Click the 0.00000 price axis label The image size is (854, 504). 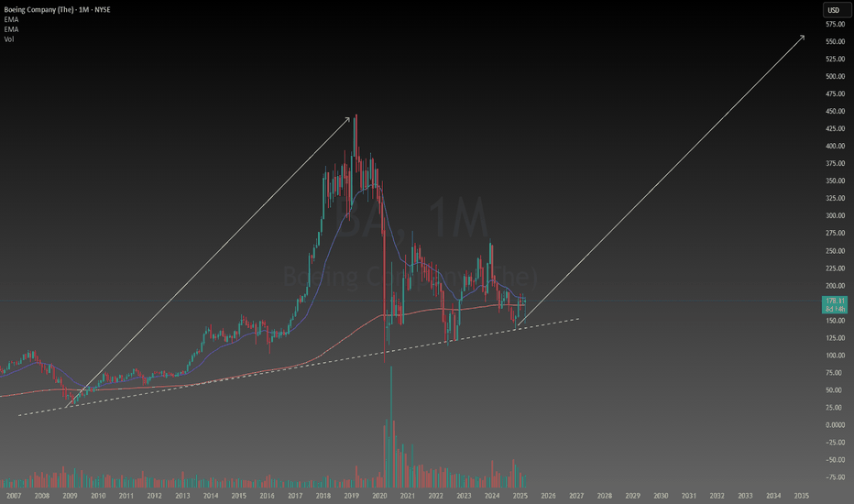click(x=835, y=425)
